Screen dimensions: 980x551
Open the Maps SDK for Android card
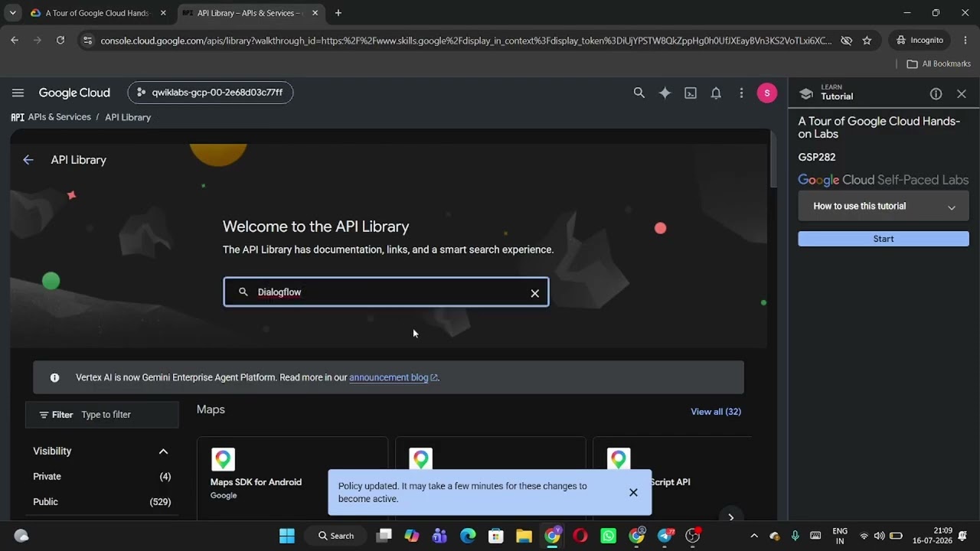[292, 478]
